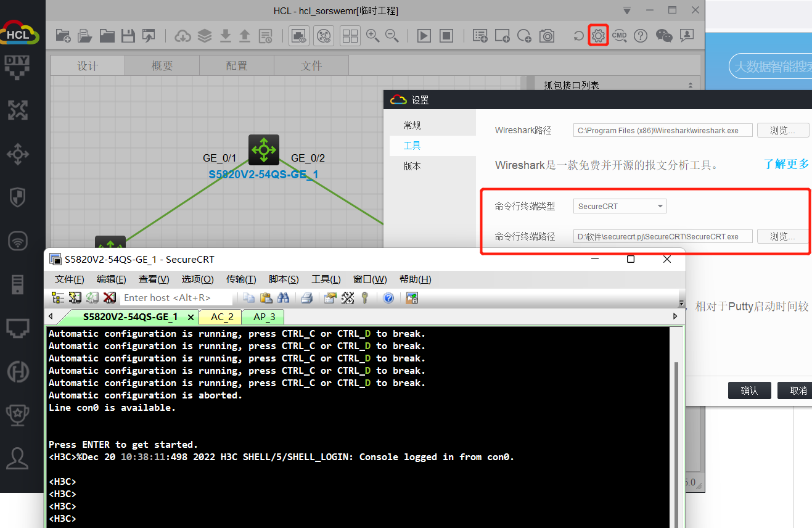This screenshot has height=528, width=812.
Task: Collapse the 抓包接口列表 panel
Action: coord(689,85)
